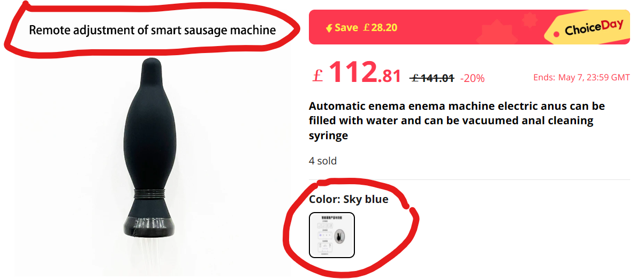Click the crossed-out original price £141.01
This screenshot has height=279, width=644.
(x=432, y=78)
